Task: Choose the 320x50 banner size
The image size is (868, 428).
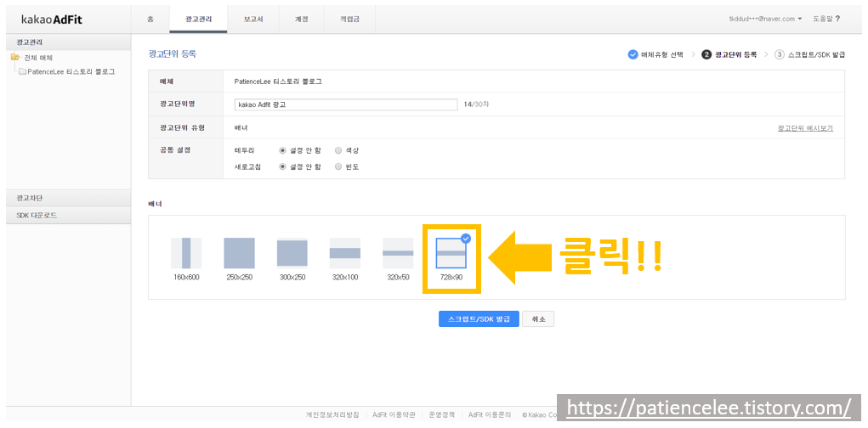Action: point(398,259)
